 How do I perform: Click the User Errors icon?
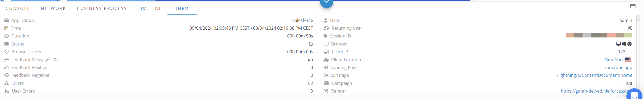7,91
